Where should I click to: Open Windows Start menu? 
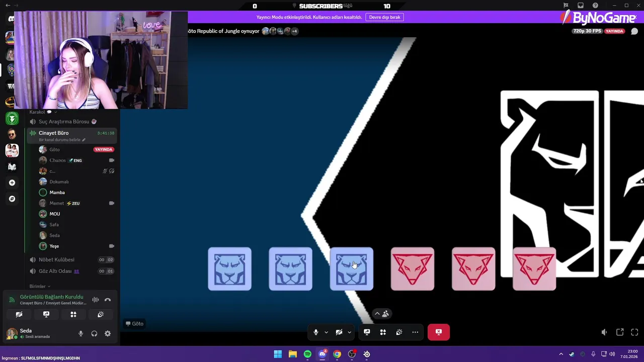[x=278, y=354]
